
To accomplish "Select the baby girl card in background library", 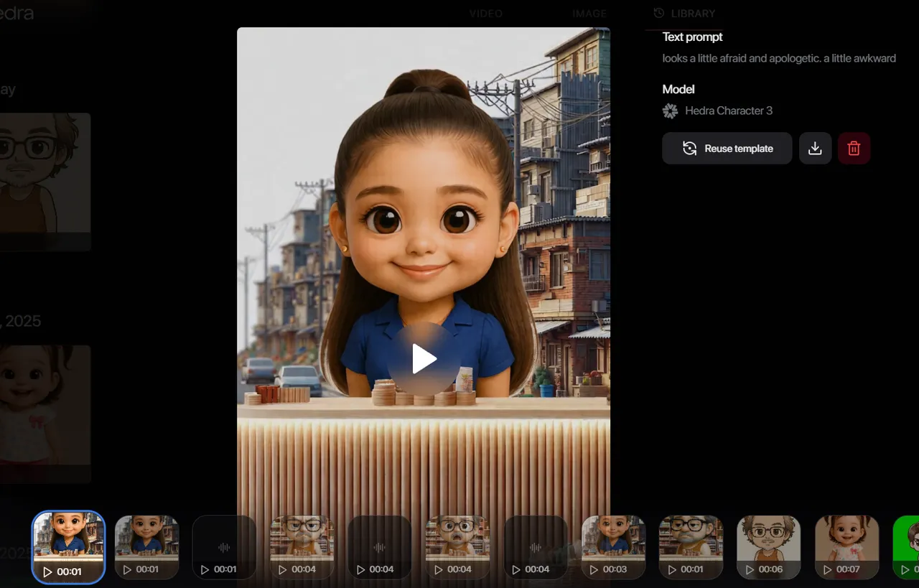I will 45,414.
